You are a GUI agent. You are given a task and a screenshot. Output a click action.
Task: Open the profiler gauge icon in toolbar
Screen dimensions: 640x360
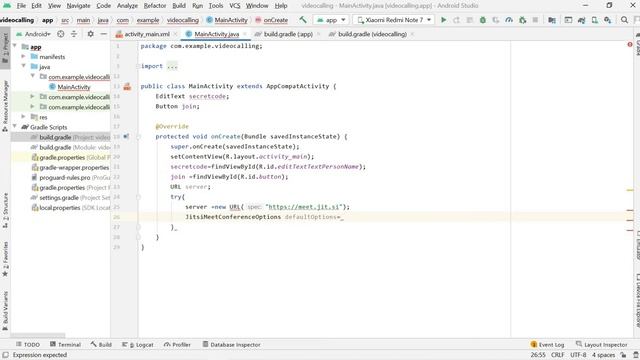[x=509, y=20]
